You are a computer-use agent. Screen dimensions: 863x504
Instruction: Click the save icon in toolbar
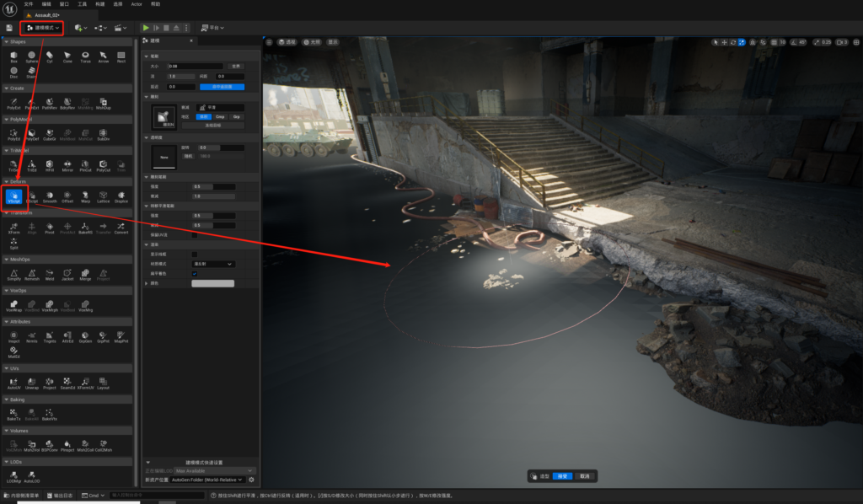tap(8, 28)
